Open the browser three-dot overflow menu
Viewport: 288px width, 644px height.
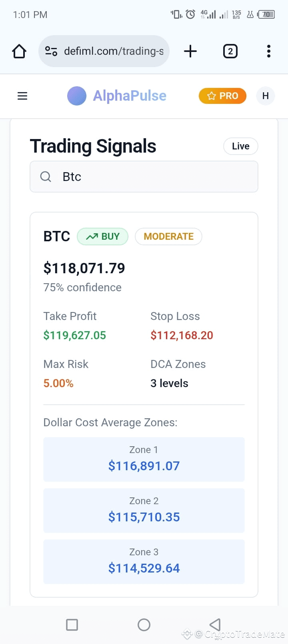[269, 51]
